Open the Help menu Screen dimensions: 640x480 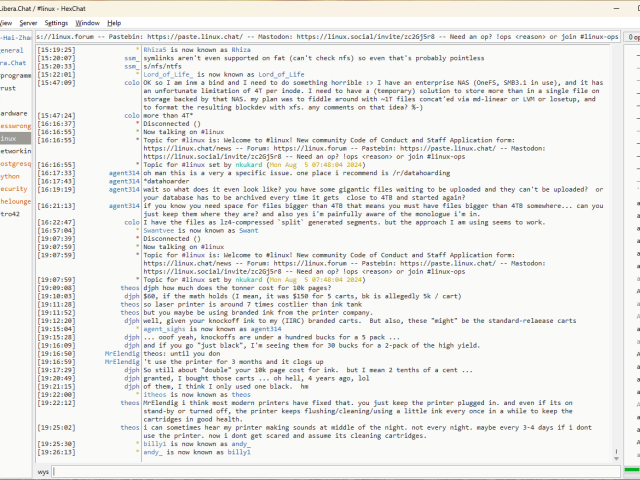point(114,22)
